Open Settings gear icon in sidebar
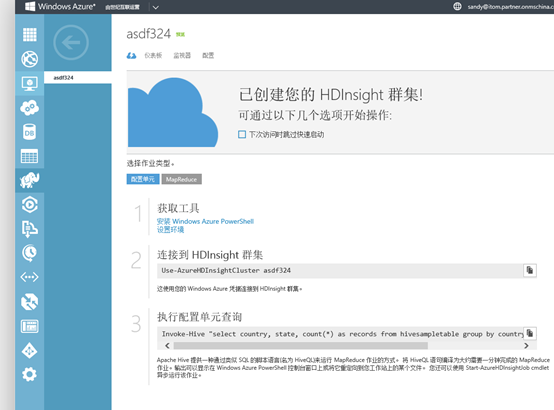This screenshot has height=410, width=554. pyautogui.click(x=30, y=374)
